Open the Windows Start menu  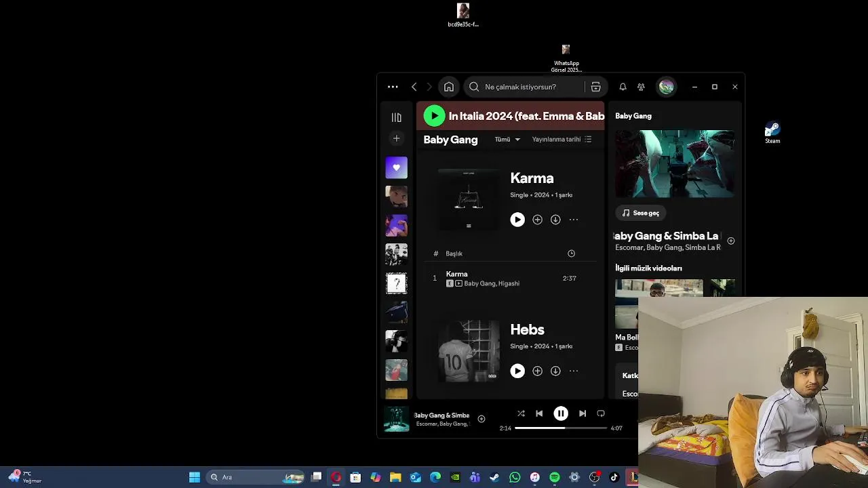[x=195, y=477]
